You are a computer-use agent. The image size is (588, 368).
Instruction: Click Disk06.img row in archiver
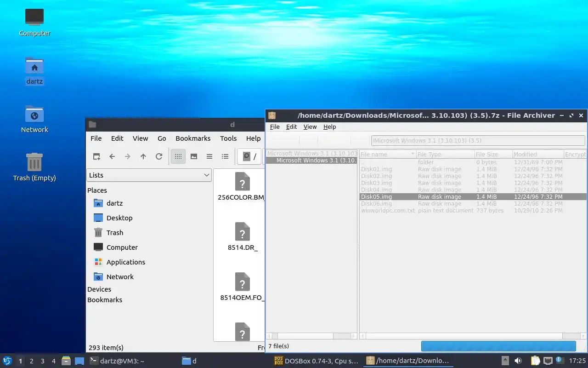click(473, 204)
